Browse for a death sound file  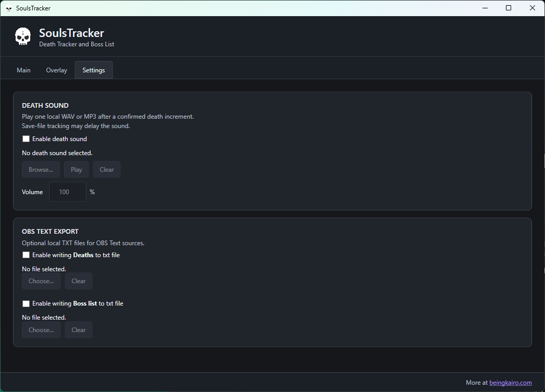pyautogui.click(x=41, y=169)
